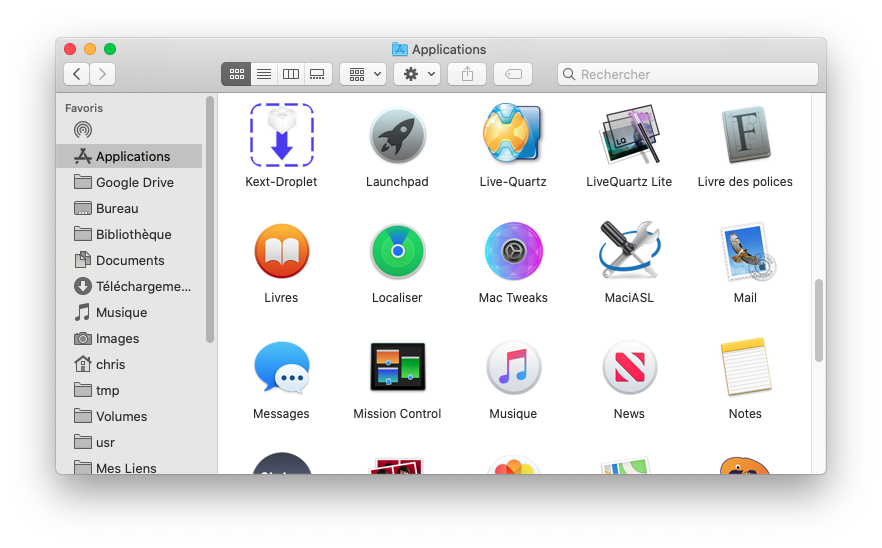The image size is (882, 548).
Task: Click the sidebar scrollbar
Action: coord(210,219)
